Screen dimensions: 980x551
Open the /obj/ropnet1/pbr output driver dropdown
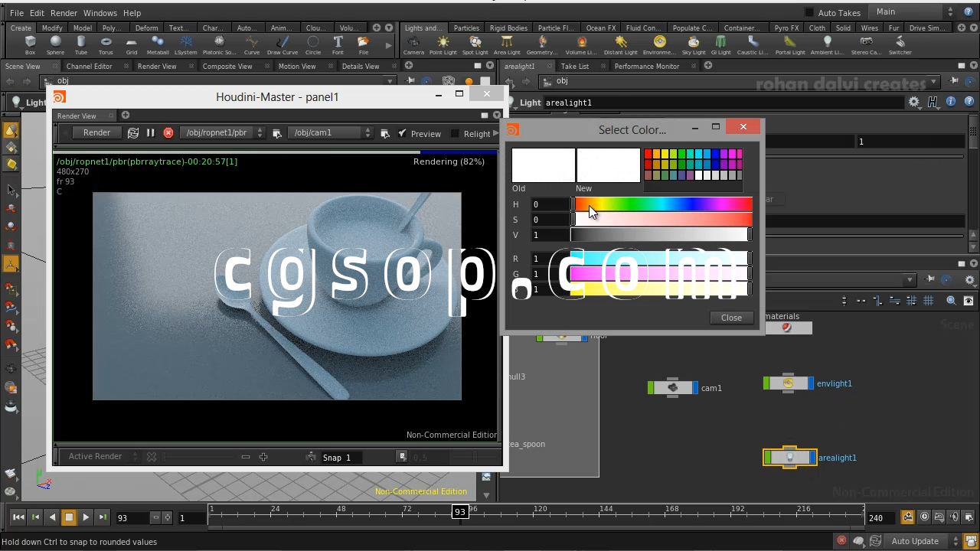223,133
